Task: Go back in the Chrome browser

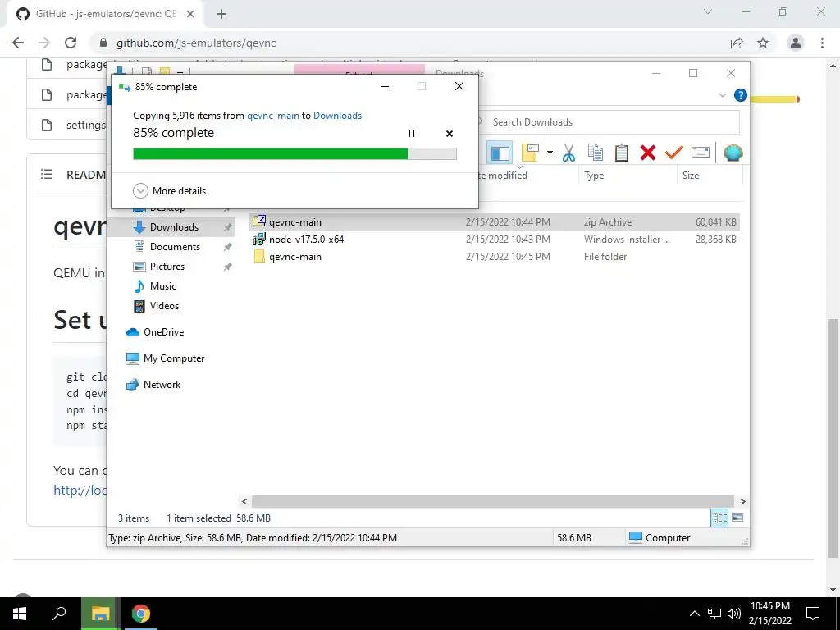Action: [x=18, y=43]
